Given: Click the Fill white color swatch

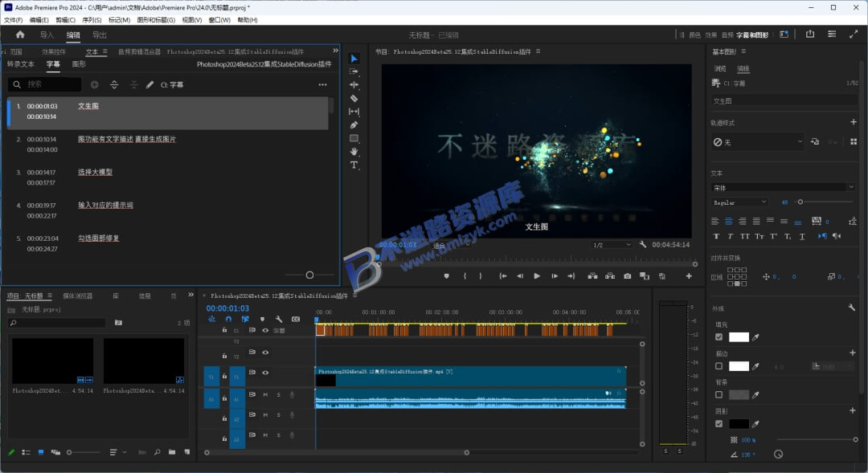Looking at the screenshot, I should tap(739, 337).
